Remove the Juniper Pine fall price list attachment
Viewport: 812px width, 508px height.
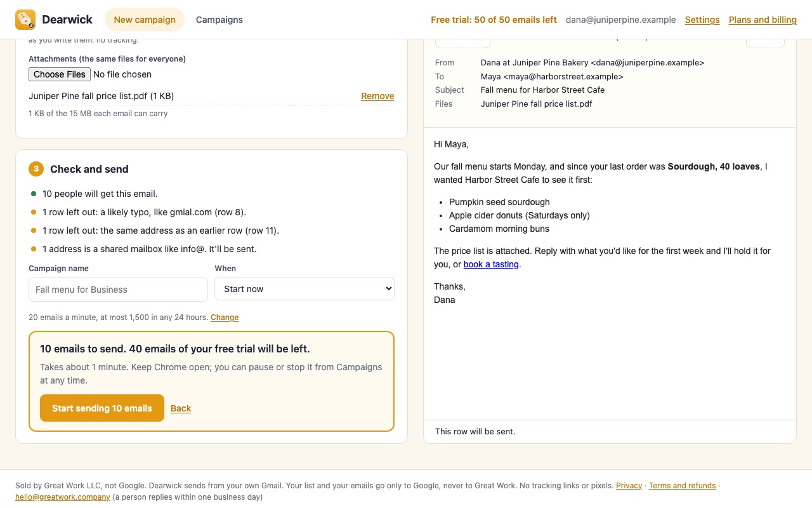click(x=377, y=96)
